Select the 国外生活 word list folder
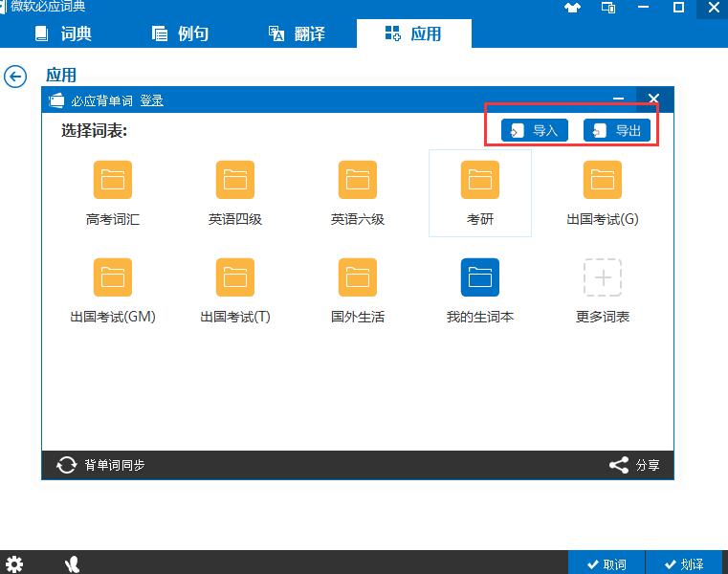 tap(358, 277)
